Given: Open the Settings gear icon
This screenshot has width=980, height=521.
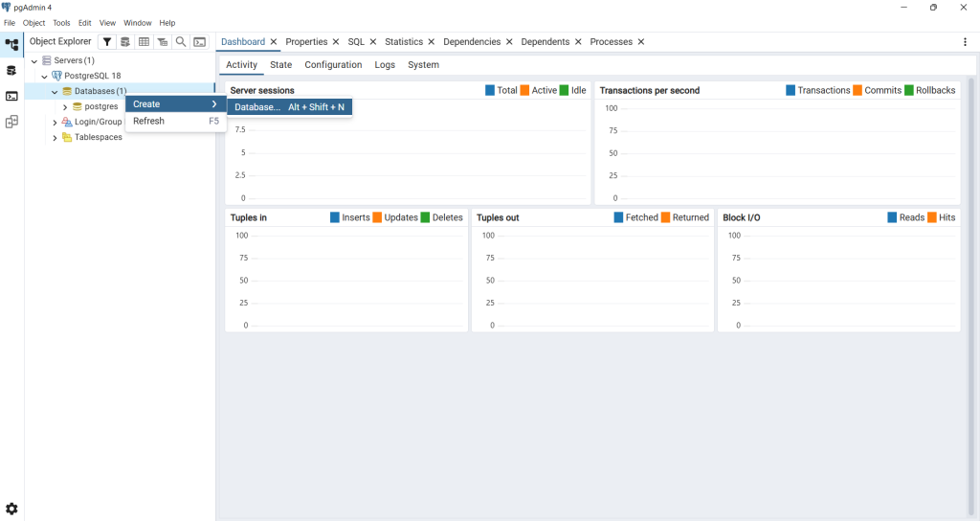Looking at the screenshot, I should tap(11, 509).
